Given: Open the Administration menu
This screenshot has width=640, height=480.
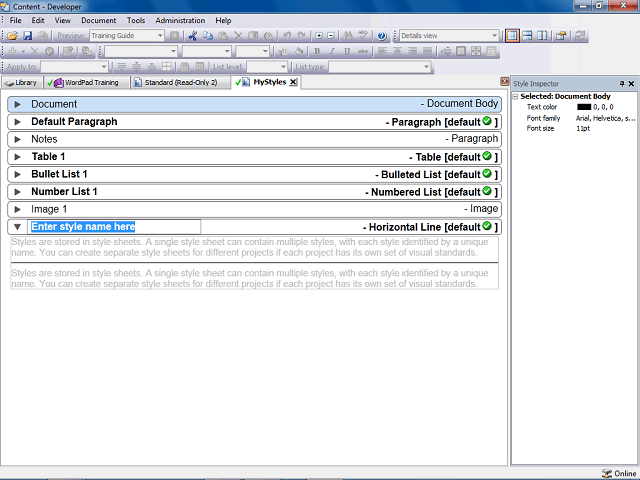Looking at the screenshot, I should 180,20.
